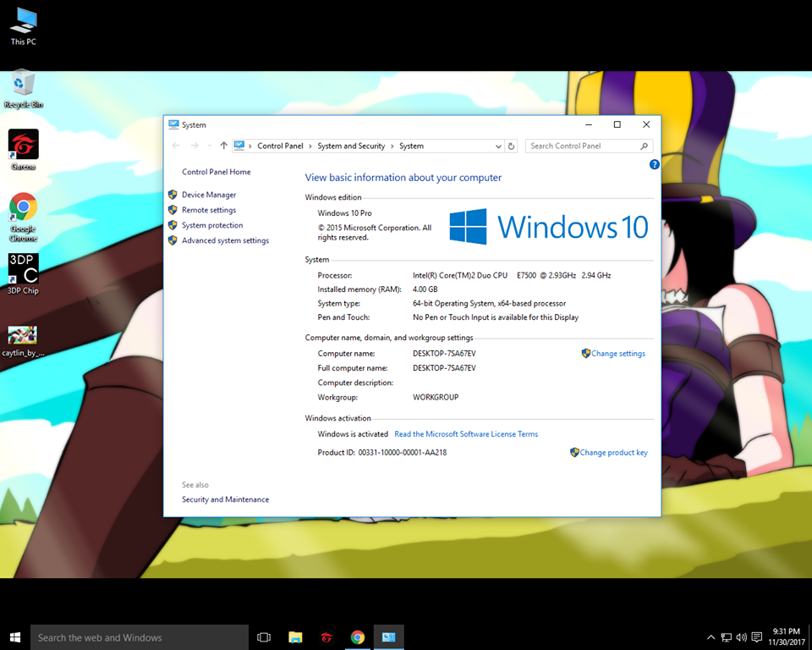Click the shield icon beside Advanced system settings
This screenshot has width=812, height=650.
pos(173,240)
